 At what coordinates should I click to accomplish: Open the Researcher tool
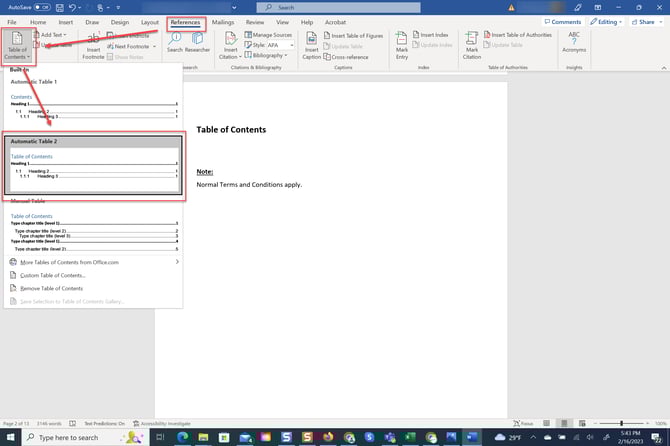[x=197, y=43]
